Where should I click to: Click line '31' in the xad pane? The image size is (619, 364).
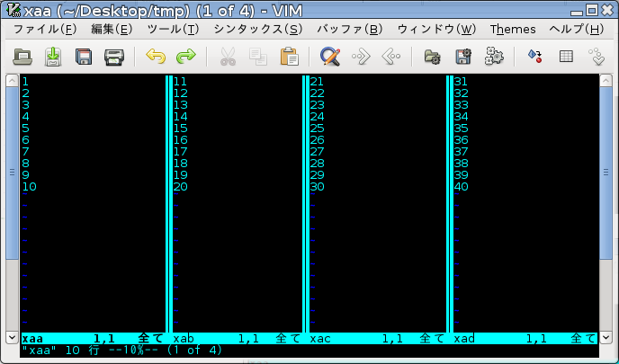tap(461, 82)
